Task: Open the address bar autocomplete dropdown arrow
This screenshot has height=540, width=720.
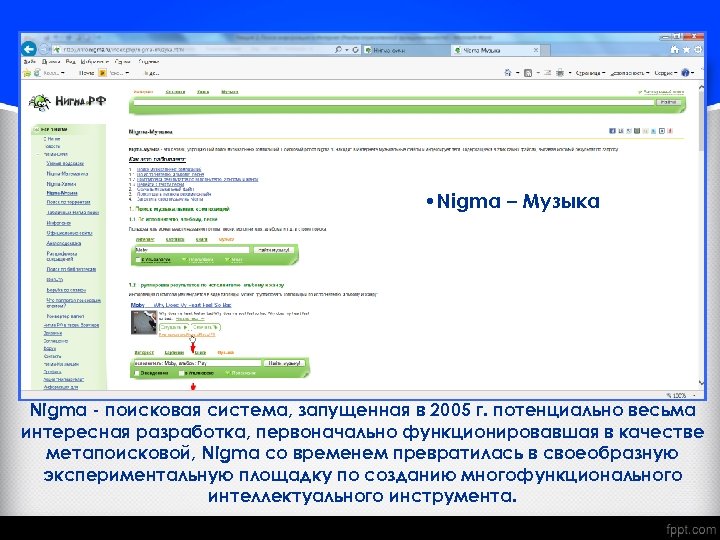Action: coord(347,50)
